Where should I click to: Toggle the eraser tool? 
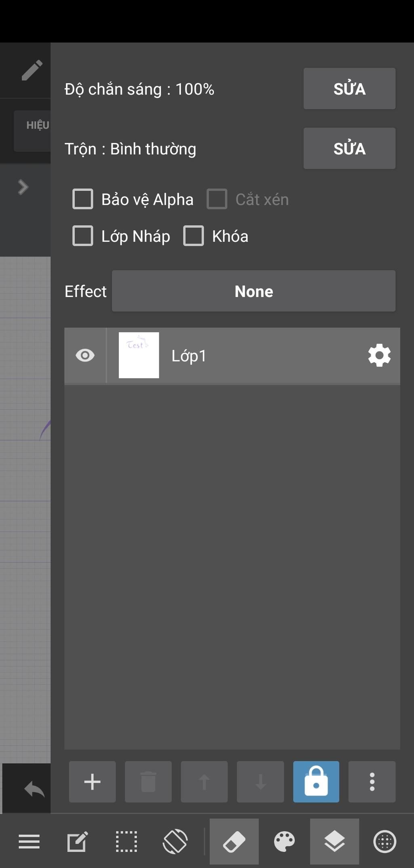(x=234, y=842)
